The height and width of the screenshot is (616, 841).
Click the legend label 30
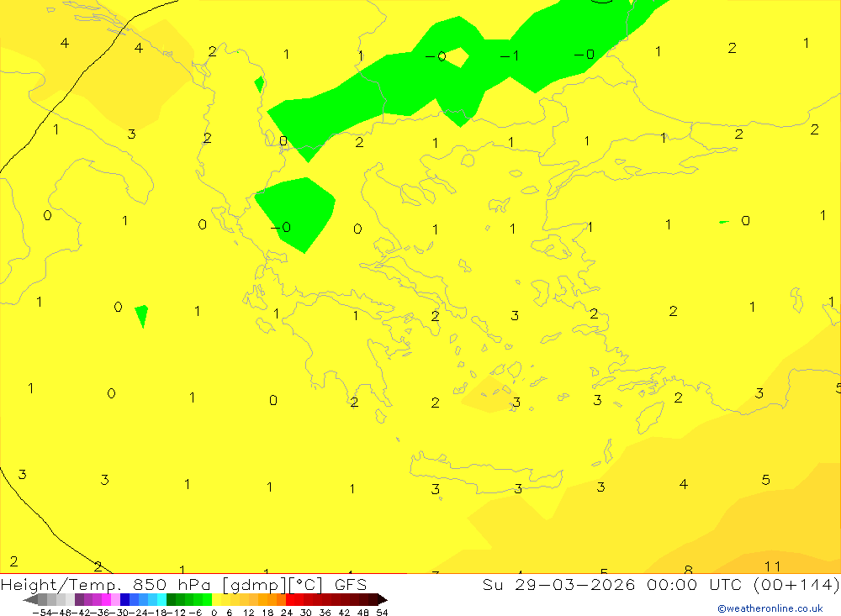click(306, 613)
